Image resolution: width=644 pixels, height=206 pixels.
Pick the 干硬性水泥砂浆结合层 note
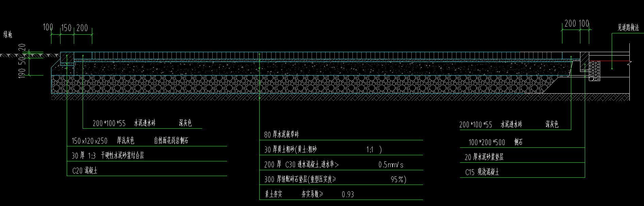tap(122, 156)
